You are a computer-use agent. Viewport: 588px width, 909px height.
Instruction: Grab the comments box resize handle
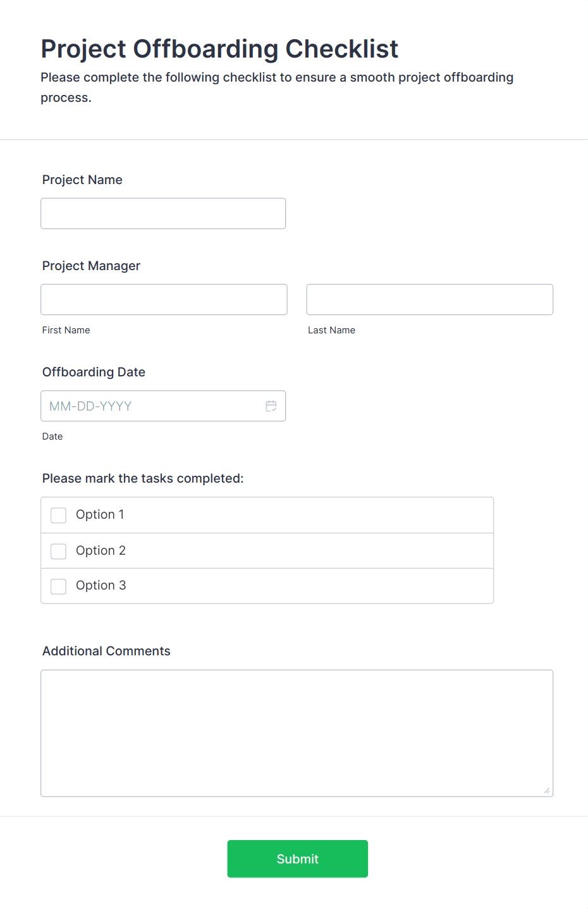point(547,790)
